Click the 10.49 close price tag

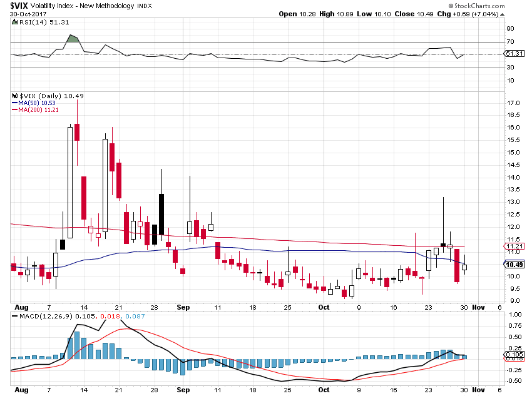click(513, 265)
